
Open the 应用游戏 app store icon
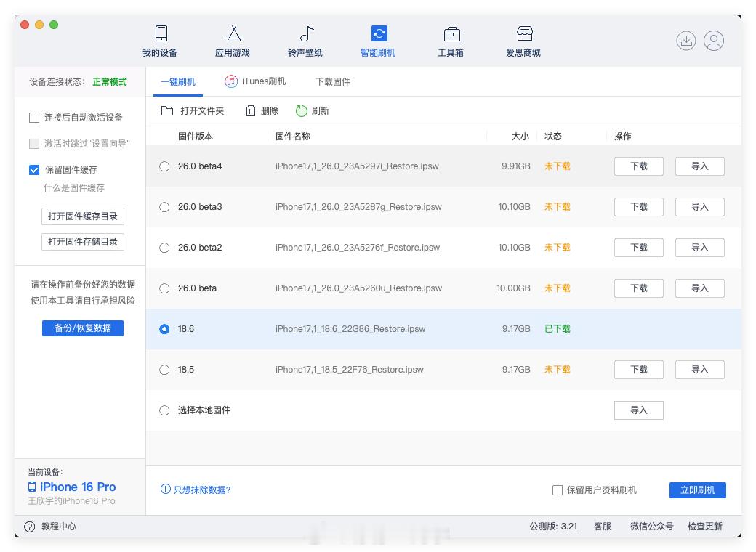coord(234,33)
